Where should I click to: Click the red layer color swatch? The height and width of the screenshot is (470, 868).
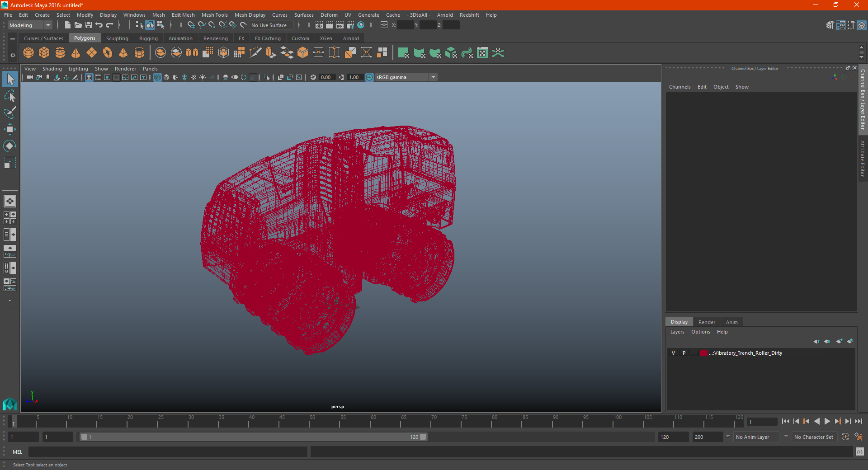tap(704, 353)
